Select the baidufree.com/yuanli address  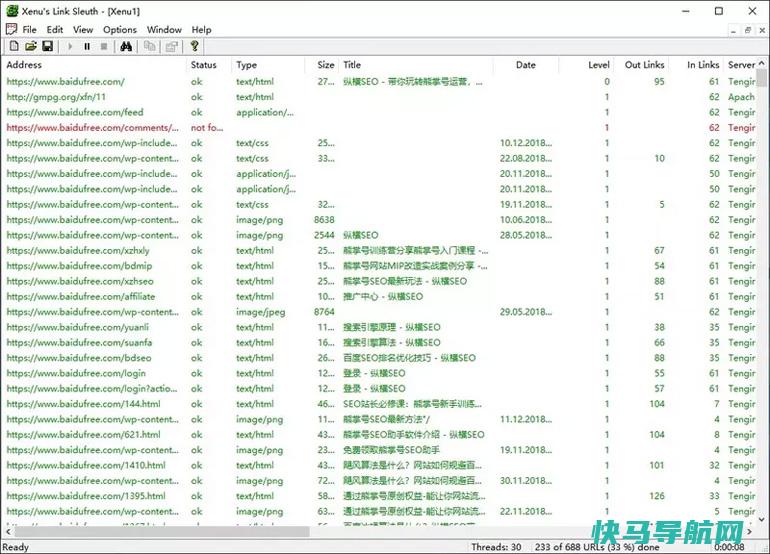[x=78, y=327]
